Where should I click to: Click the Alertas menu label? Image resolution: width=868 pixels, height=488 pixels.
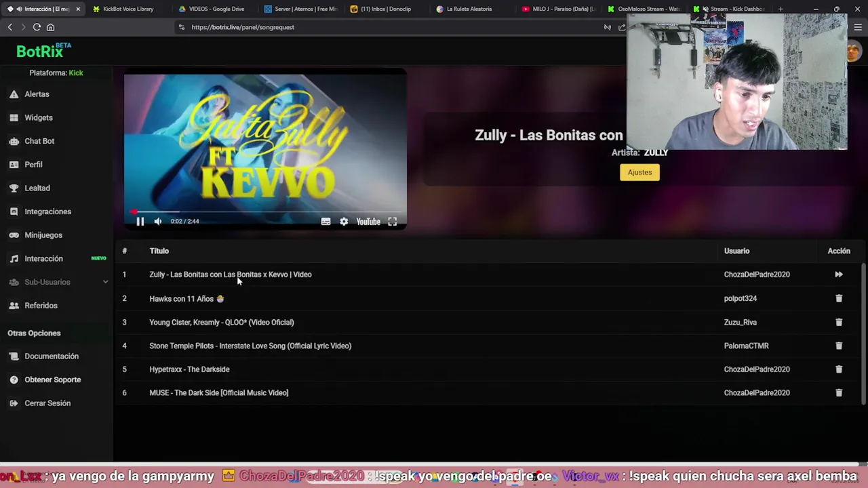point(37,94)
